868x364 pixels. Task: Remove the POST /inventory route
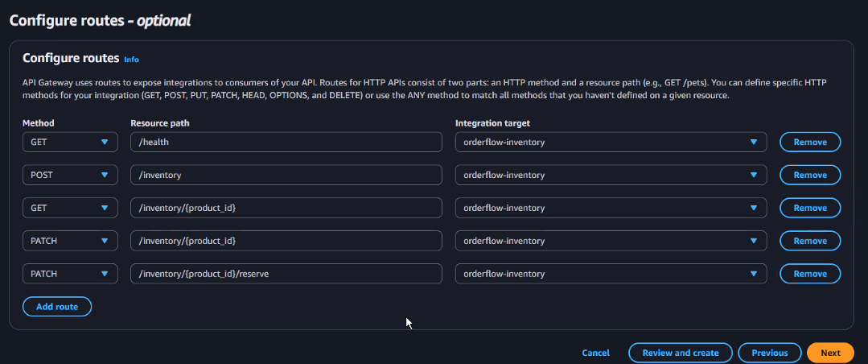(810, 175)
